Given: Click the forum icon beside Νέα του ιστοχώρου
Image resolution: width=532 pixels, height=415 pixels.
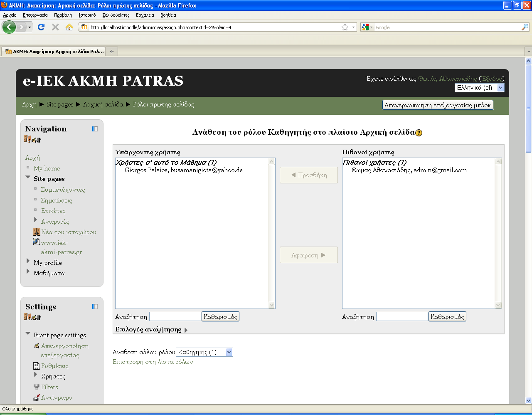Looking at the screenshot, I should click(37, 232).
